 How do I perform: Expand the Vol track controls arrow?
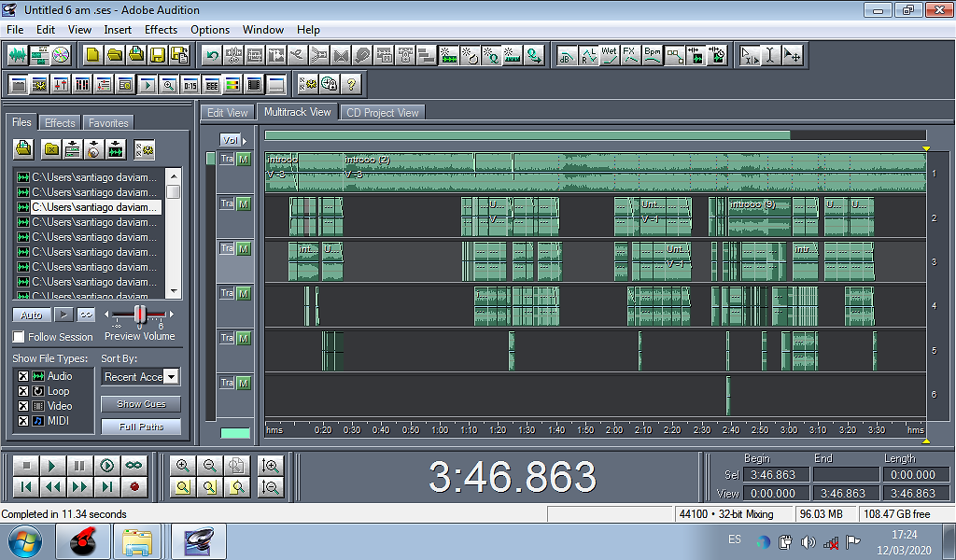[245, 140]
